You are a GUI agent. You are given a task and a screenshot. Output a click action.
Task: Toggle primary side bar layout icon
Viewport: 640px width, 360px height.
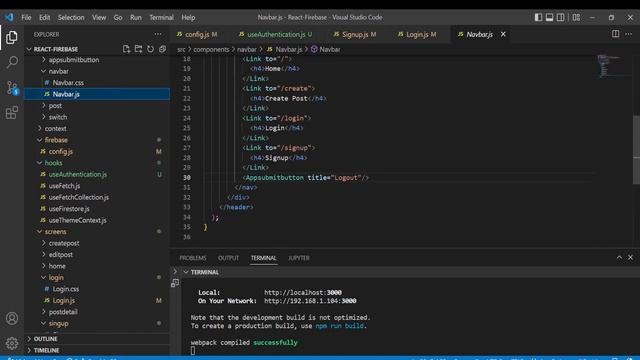[538, 17]
